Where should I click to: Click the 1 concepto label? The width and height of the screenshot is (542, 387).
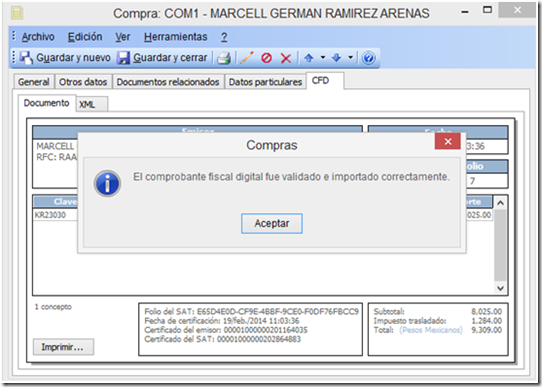pos(53,307)
